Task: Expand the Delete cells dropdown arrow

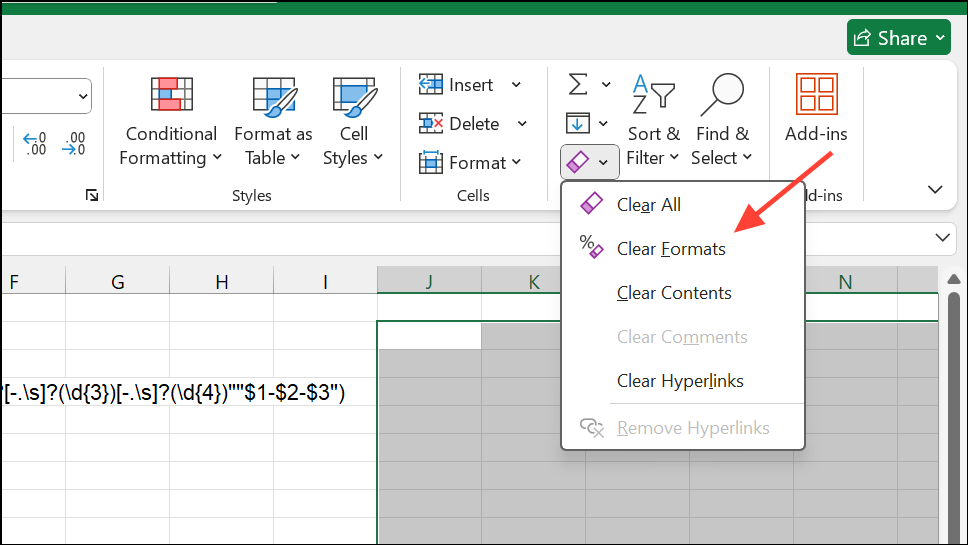Action: tap(522, 124)
